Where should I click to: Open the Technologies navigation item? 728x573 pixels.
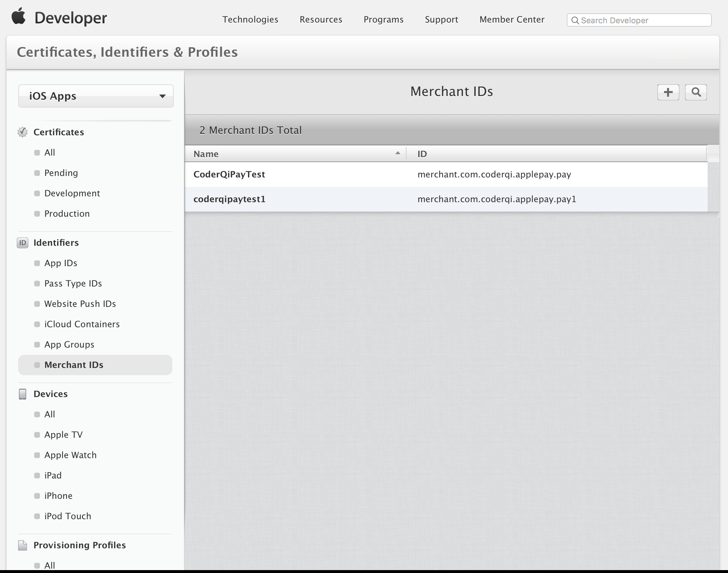(250, 20)
